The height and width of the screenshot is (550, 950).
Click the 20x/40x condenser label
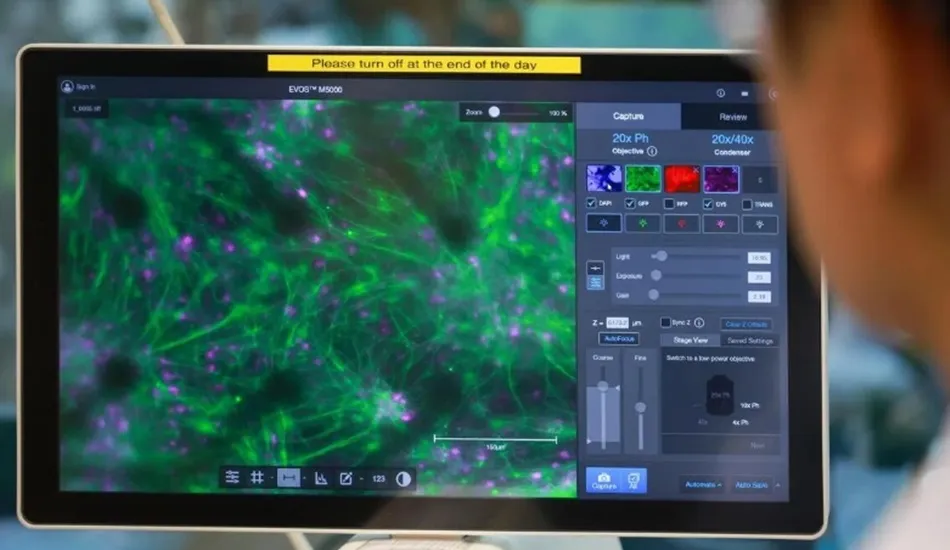[732, 139]
